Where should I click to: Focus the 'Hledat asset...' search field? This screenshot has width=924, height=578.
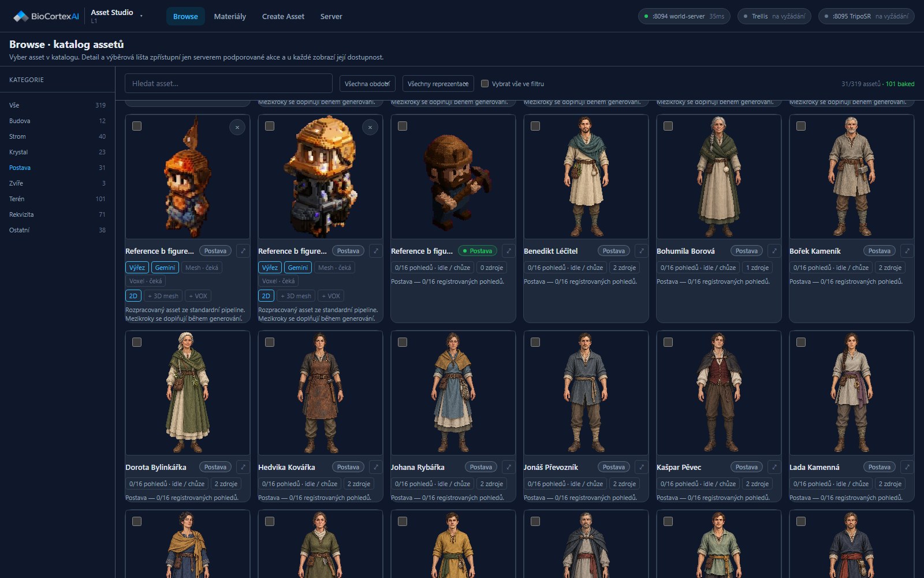point(229,83)
